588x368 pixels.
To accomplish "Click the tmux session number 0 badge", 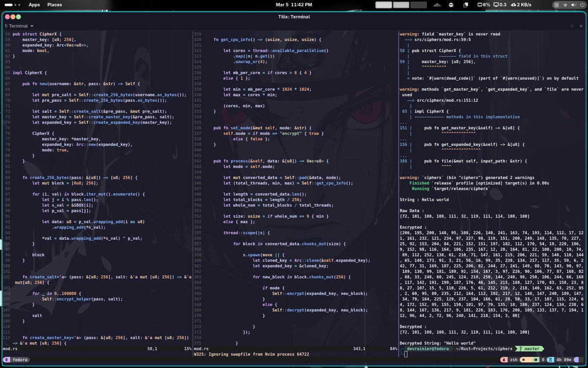I will coord(6,360).
